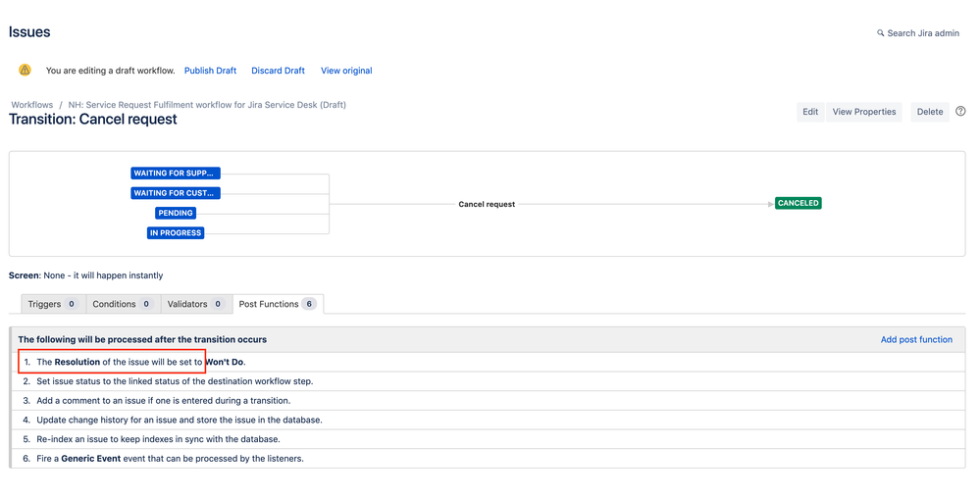Click the Update change history row
This screenshot has height=499, width=980.
click(488, 420)
